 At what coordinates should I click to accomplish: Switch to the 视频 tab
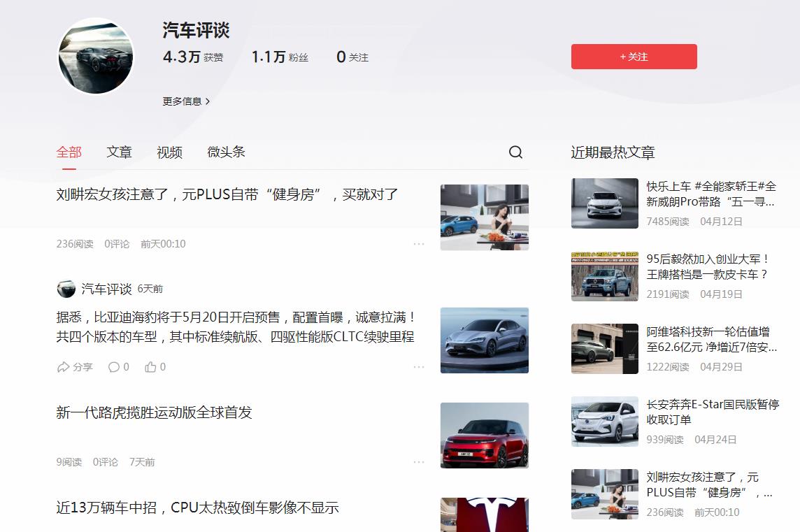(169, 152)
